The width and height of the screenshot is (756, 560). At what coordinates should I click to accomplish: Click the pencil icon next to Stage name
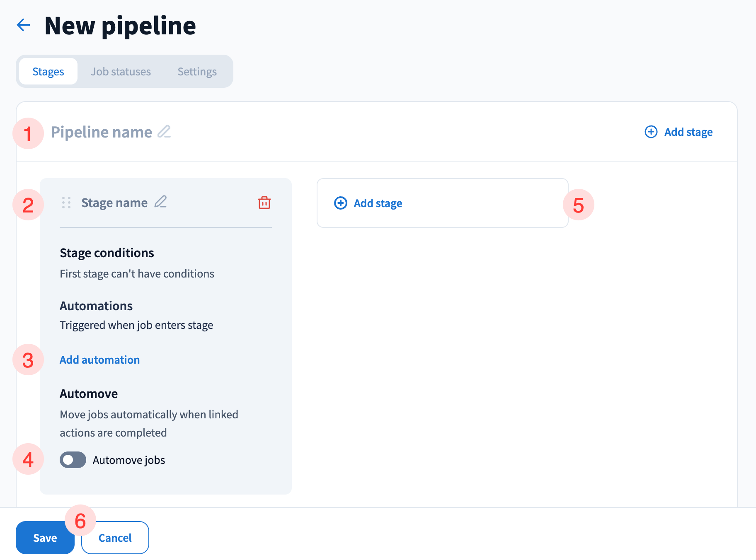coord(160,202)
